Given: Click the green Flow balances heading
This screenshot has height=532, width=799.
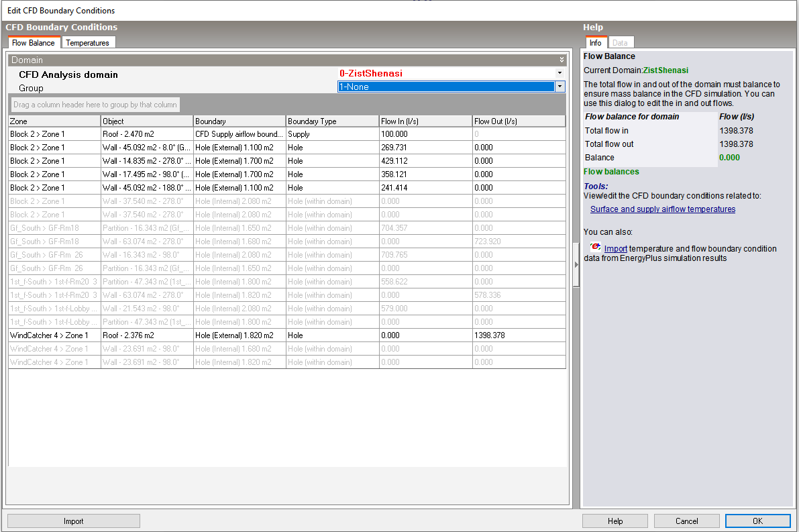Looking at the screenshot, I should click(611, 172).
